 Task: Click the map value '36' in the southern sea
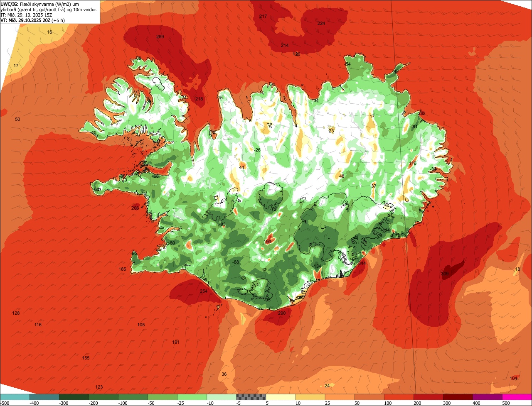click(x=224, y=374)
